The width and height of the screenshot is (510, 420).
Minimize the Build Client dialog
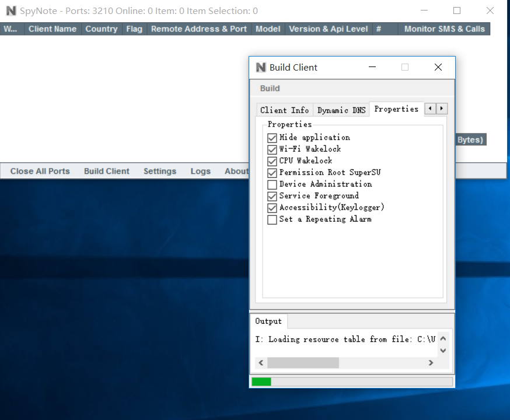(372, 67)
